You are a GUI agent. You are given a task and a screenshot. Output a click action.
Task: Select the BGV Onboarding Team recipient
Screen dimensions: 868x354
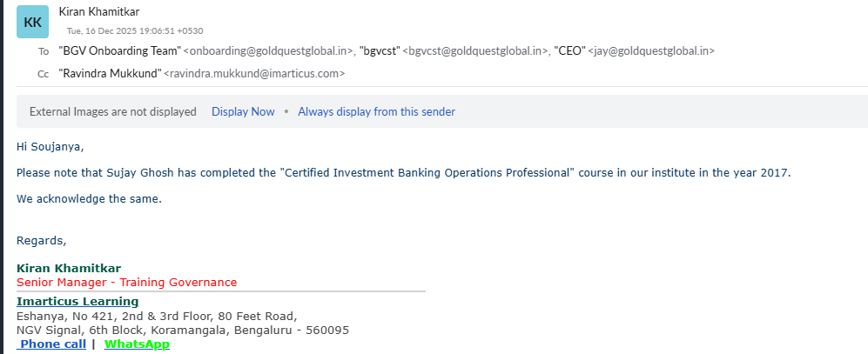pyautogui.click(x=119, y=51)
